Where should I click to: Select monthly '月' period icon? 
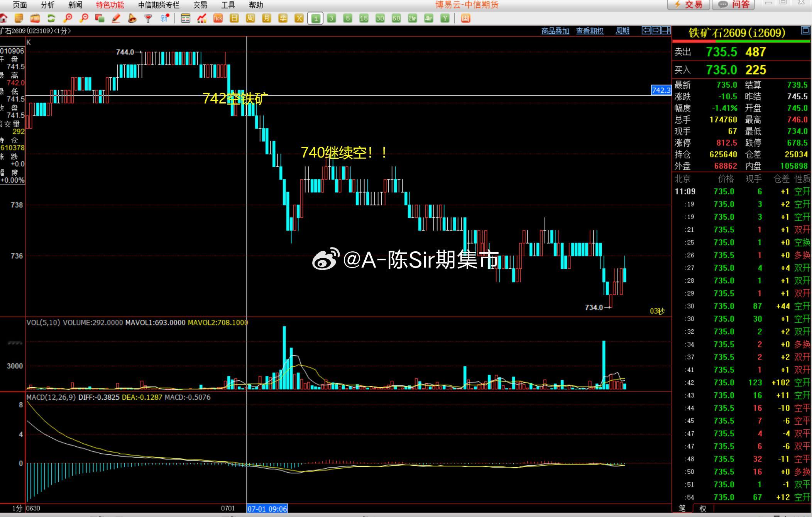pos(266,18)
